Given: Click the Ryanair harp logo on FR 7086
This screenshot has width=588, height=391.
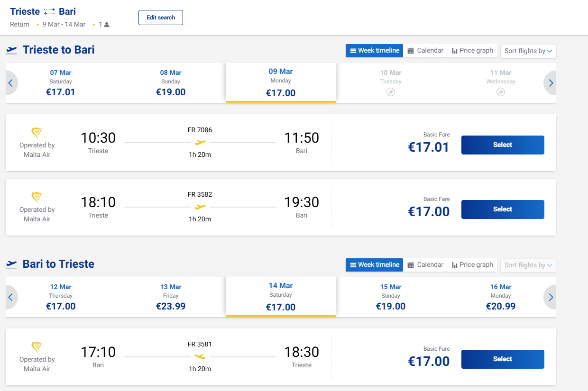Looking at the screenshot, I should pyautogui.click(x=37, y=133).
